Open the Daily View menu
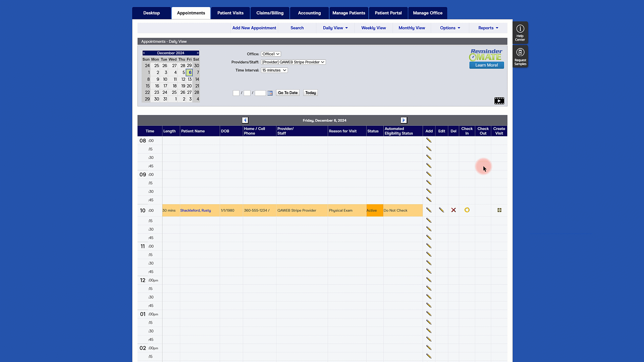Image resolution: width=644 pixels, height=362 pixels. pyautogui.click(x=335, y=28)
